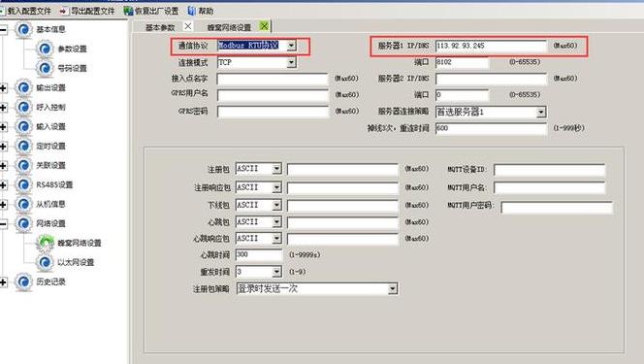Open the 以太网设置 icon
The width and height of the screenshot is (644, 364).
(x=45, y=262)
